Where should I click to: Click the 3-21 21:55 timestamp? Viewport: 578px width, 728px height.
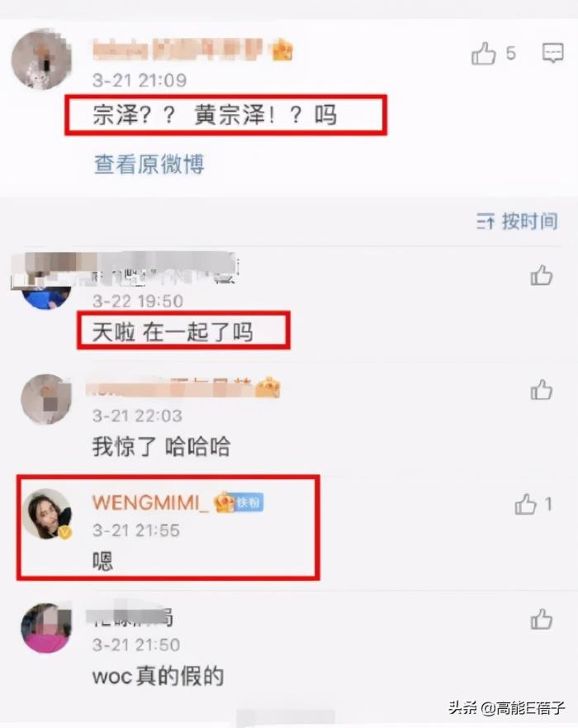[136, 531]
